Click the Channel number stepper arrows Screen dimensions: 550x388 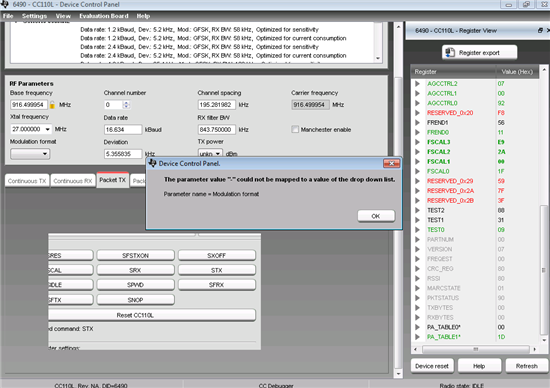tap(127, 105)
